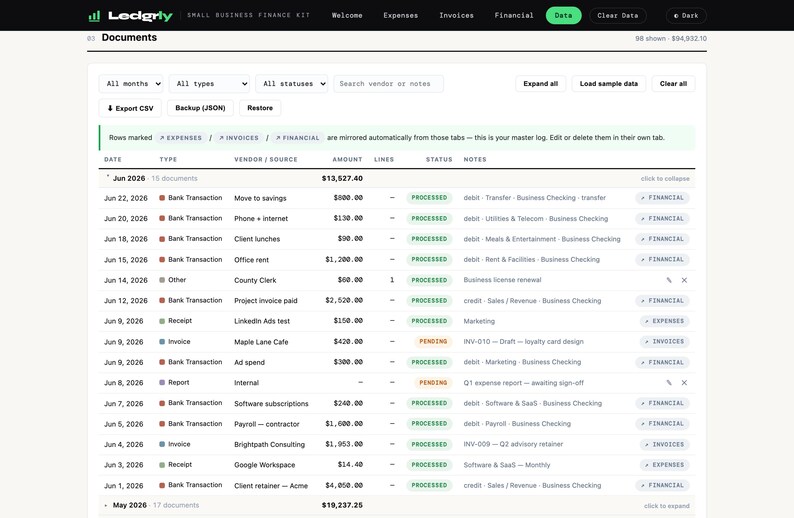
Task: Click FINANCIAL badge on Project invoice paid row
Action: pyautogui.click(x=662, y=301)
